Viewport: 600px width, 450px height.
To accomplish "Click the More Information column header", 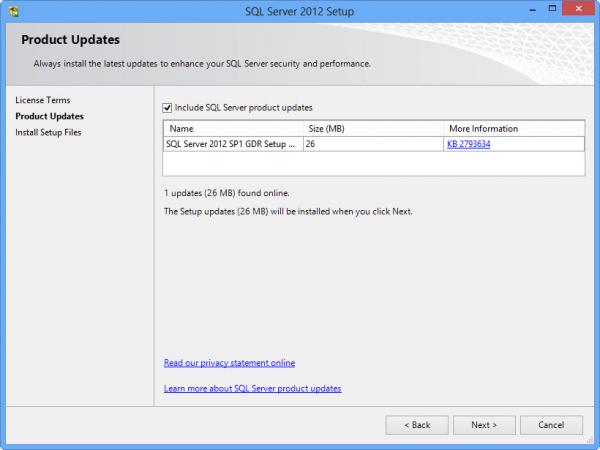I will tap(514, 129).
